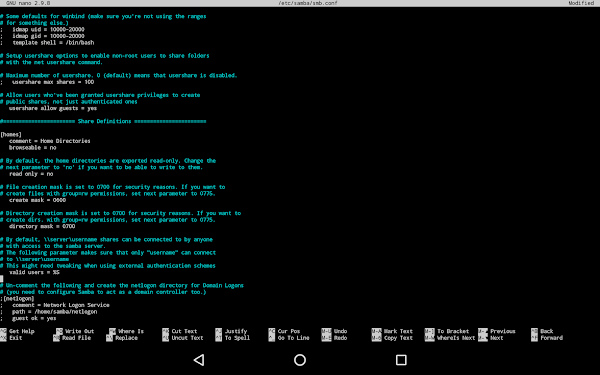Click the Modified status in title bar

point(581,3)
